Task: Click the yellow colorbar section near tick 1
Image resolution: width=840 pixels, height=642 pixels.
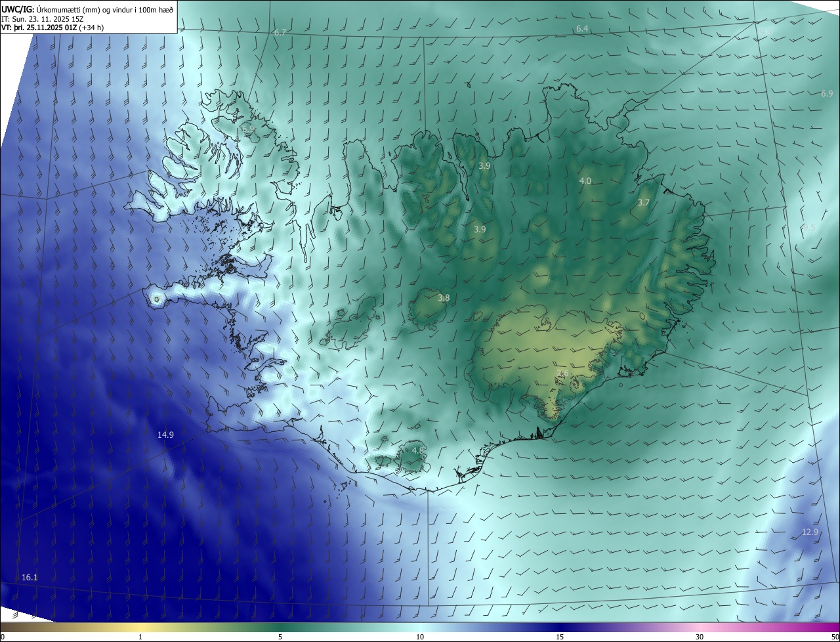Action: [x=140, y=627]
